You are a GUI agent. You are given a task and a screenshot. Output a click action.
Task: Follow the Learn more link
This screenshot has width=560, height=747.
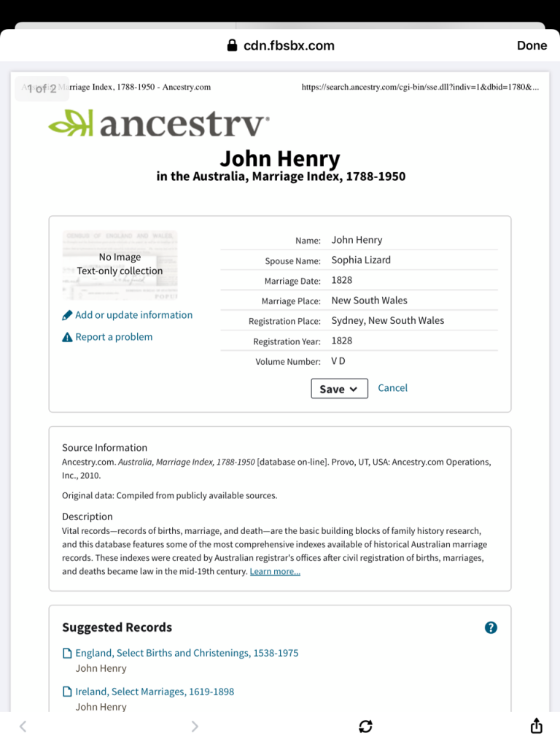pos(275,572)
